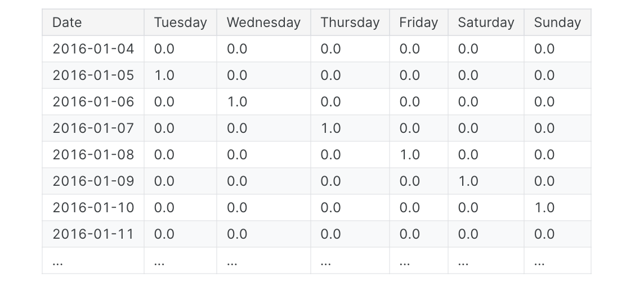Click the ellipsis under the Sunday column
Viewport: 644px width, 286px height.
539,261
